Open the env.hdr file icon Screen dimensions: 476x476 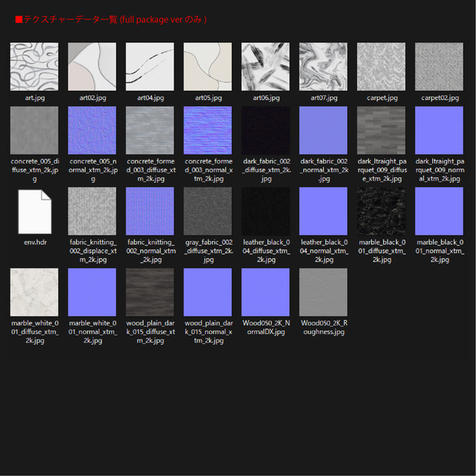click(35, 212)
